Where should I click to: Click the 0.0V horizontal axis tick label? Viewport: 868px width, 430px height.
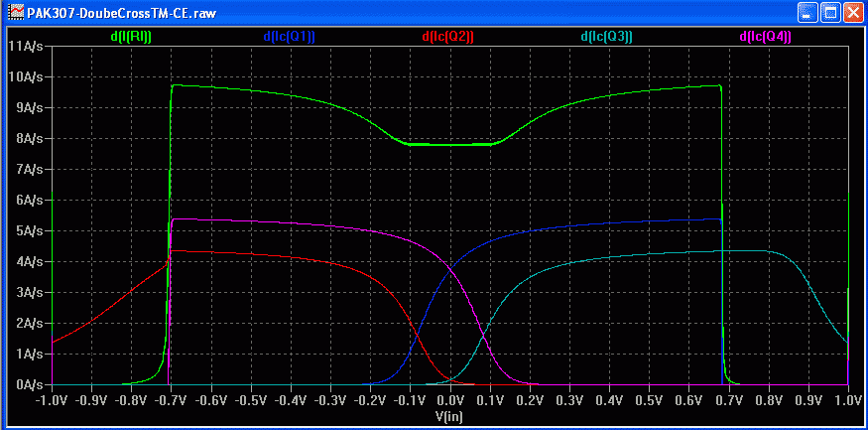coord(450,400)
